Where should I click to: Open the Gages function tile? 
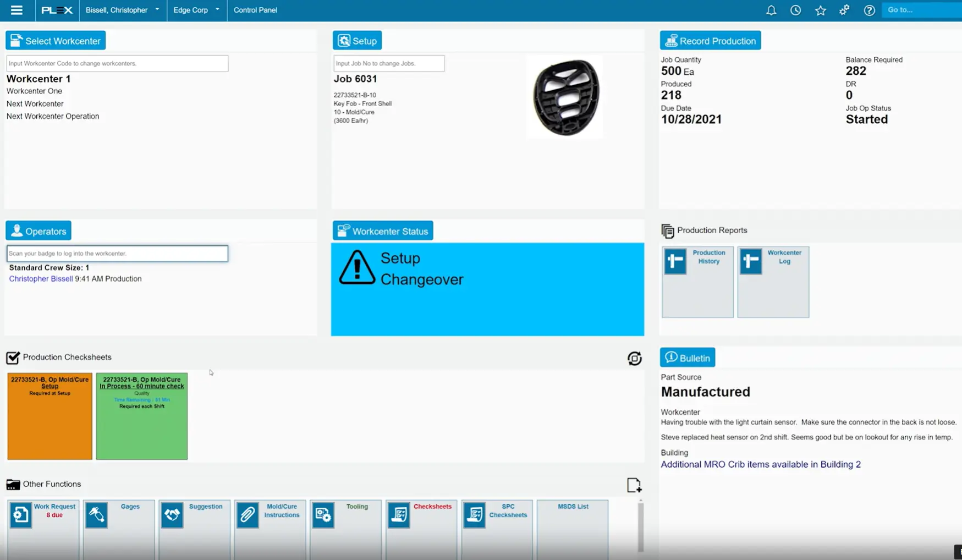coord(119,529)
